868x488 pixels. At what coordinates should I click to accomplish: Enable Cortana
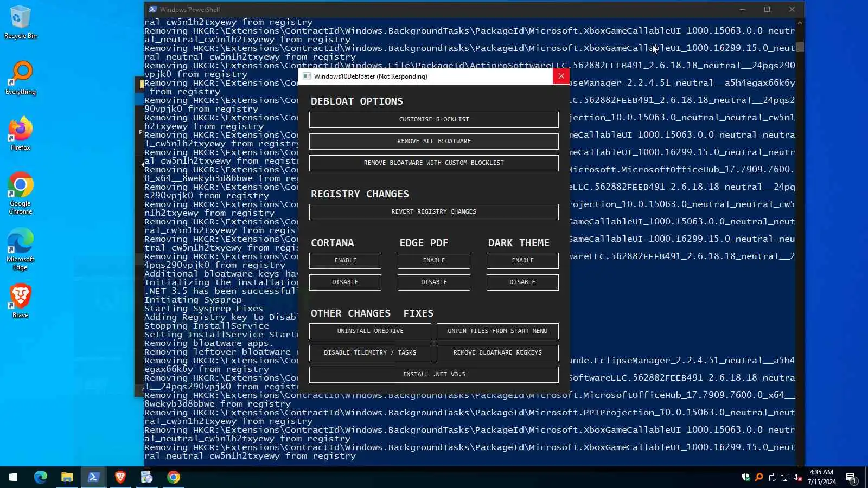pos(345,260)
